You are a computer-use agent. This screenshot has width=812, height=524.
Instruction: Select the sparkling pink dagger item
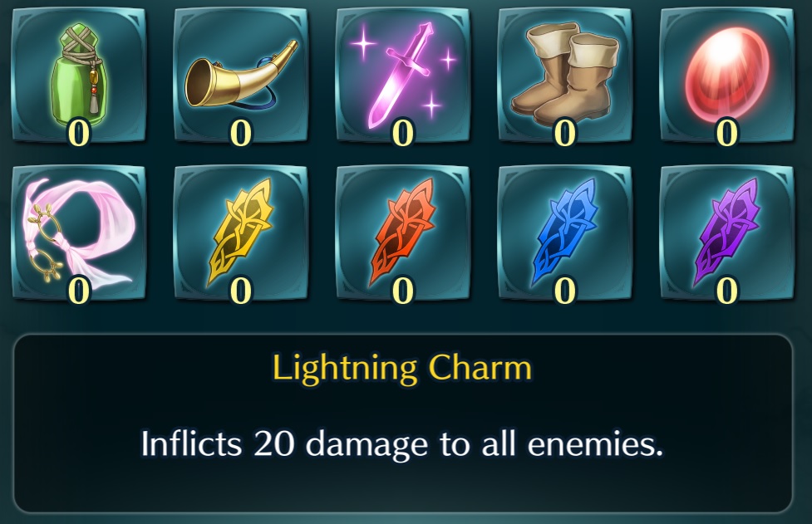[x=403, y=75]
